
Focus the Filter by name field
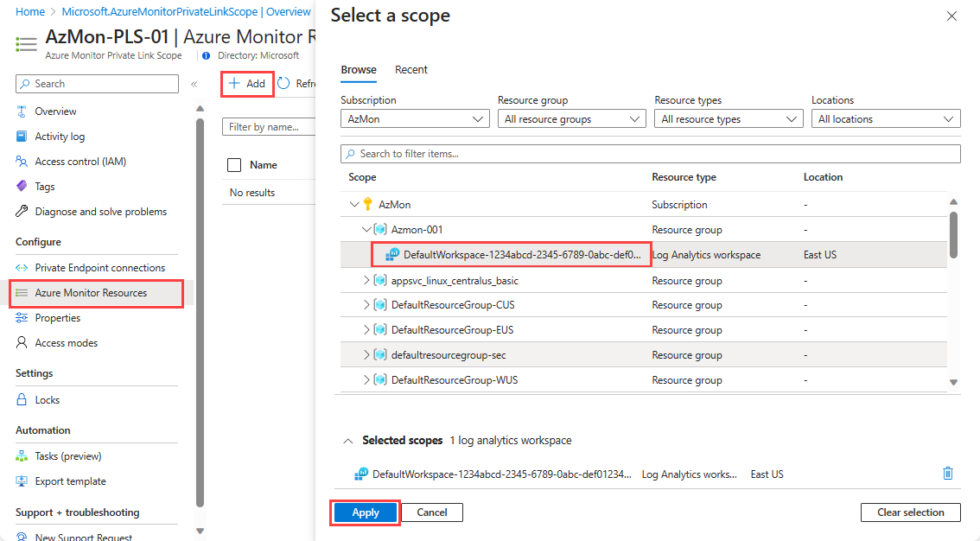click(x=269, y=127)
